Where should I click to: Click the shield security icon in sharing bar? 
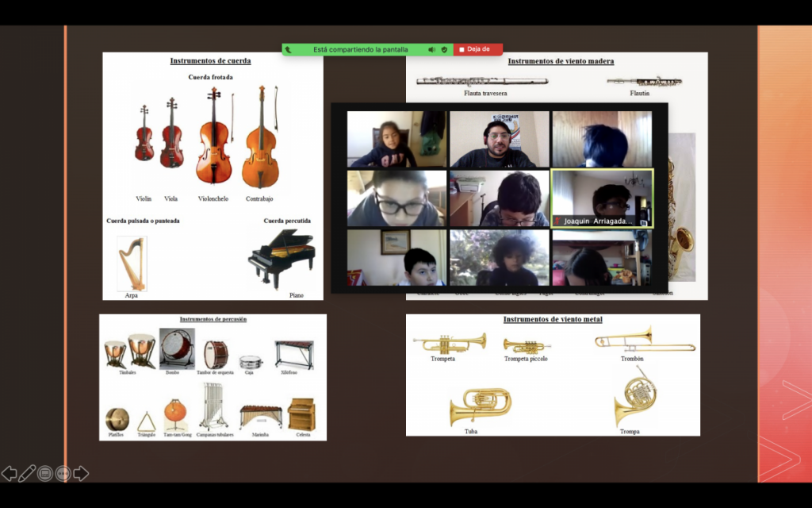point(444,49)
